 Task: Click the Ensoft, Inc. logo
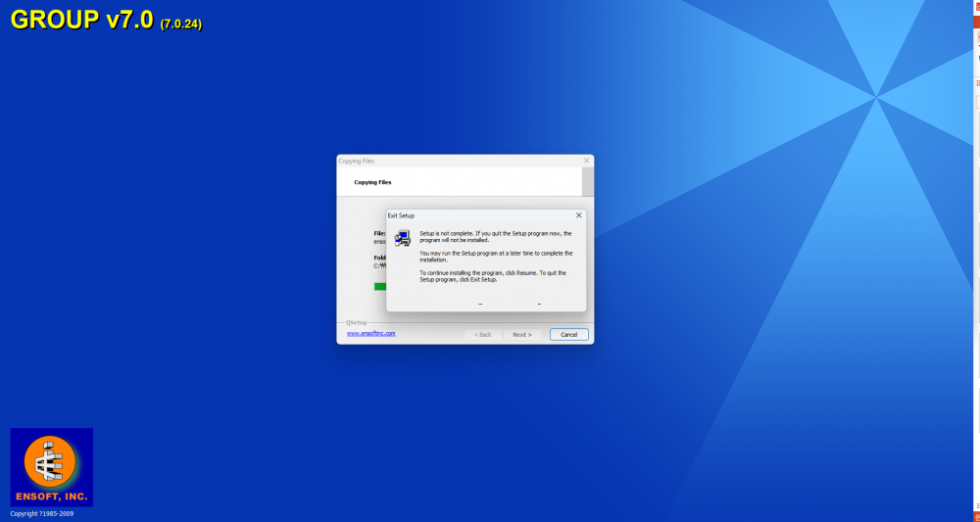click(x=52, y=466)
